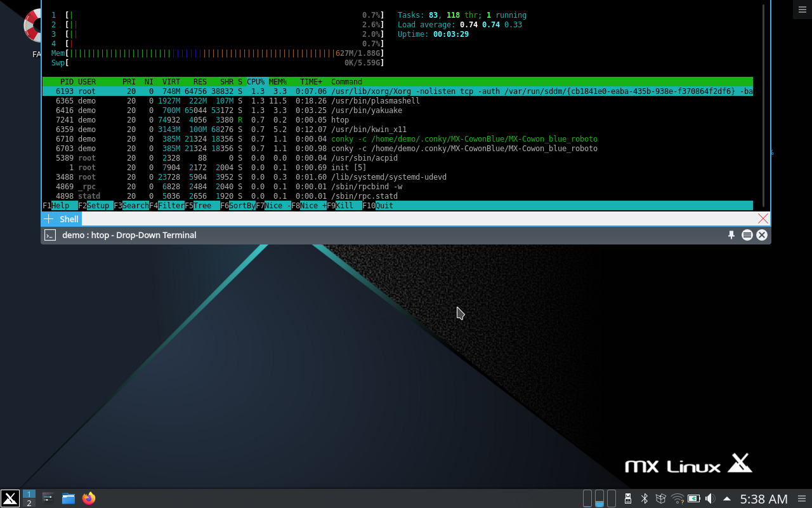Image resolution: width=812 pixels, height=508 pixels.
Task: Pin the drop-down terminal open
Action: pos(731,235)
